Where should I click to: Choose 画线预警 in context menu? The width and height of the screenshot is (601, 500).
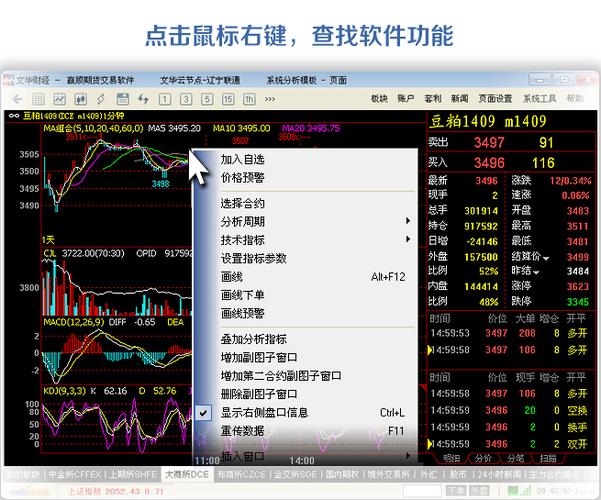click(243, 314)
